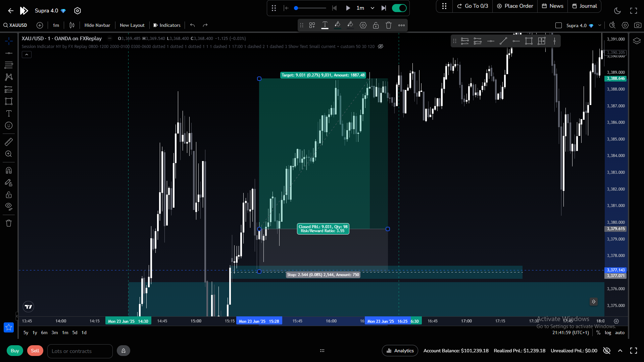Take a chart snapshot with camera icon
644x362 pixels.
pyautogui.click(x=638, y=25)
